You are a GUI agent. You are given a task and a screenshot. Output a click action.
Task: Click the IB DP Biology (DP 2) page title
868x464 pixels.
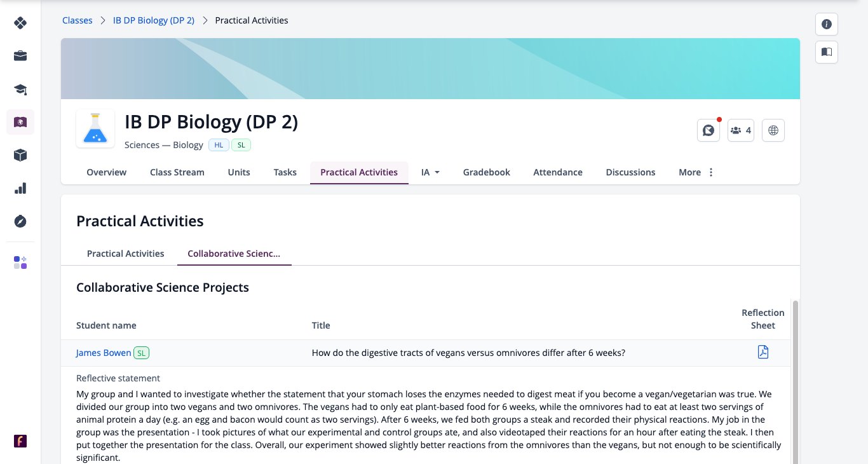(x=212, y=121)
